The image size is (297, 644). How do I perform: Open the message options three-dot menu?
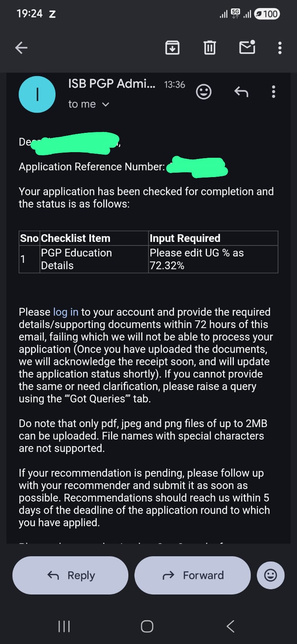click(x=274, y=92)
